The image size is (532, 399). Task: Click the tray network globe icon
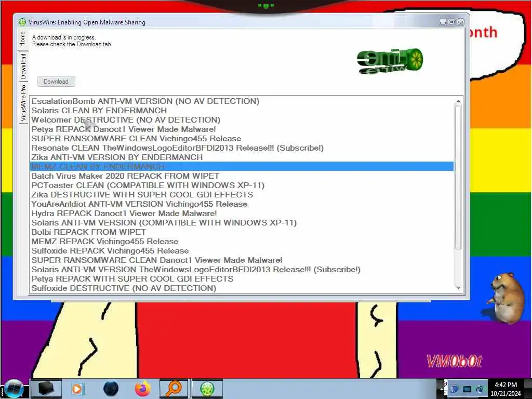click(x=480, y=389)
